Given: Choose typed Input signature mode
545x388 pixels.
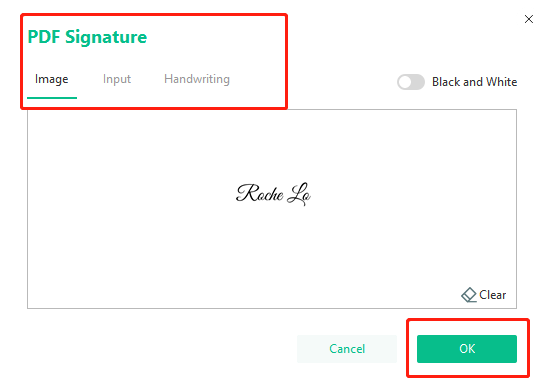Looking at the screenshot, I should point(117,79).
